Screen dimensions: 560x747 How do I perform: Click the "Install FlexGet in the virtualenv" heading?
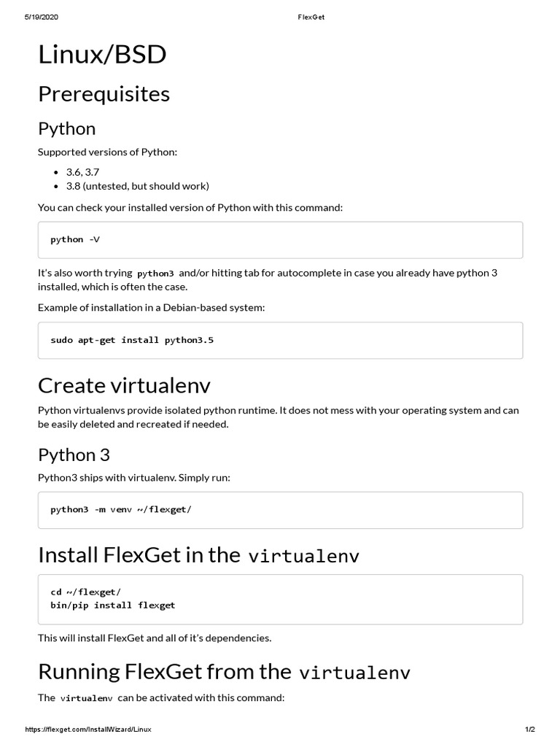[198, 555]
